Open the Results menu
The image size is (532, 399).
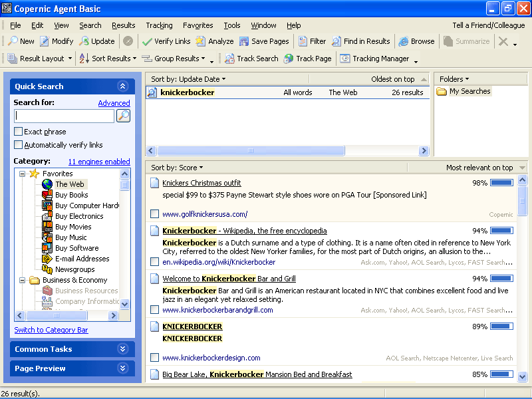point(124,25)
